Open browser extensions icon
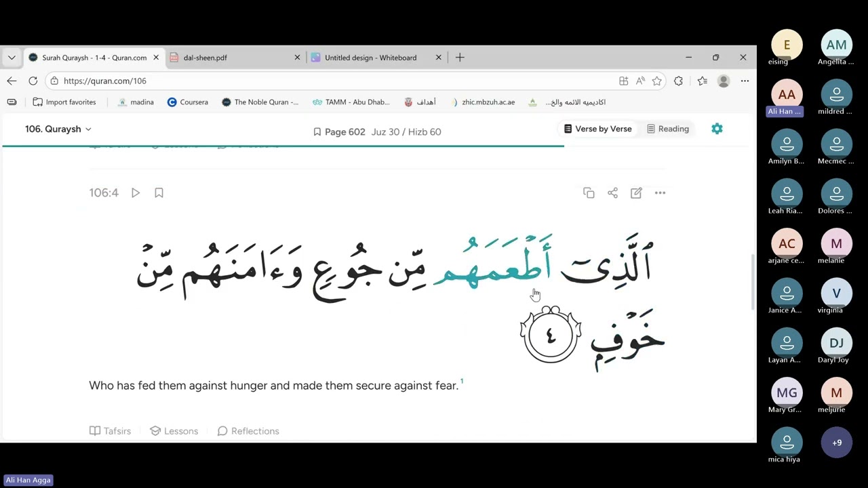The height and width of the screenshot is (488, 868). 678,81
